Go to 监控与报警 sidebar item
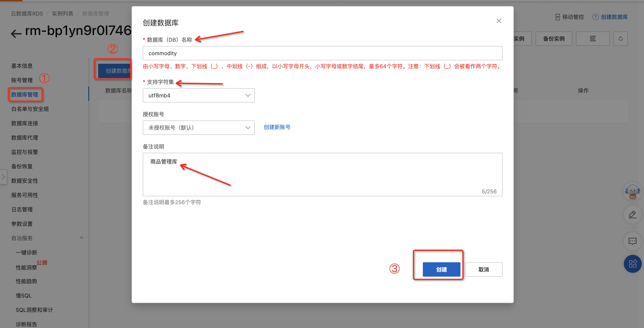This screenshot has height=328, width=644. (24, 152)
